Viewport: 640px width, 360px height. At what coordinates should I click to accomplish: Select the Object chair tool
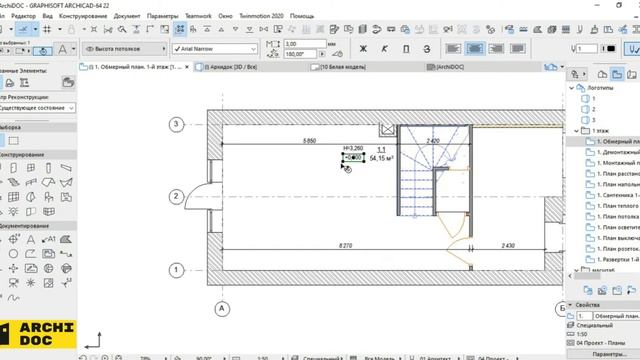click(49, 198)
